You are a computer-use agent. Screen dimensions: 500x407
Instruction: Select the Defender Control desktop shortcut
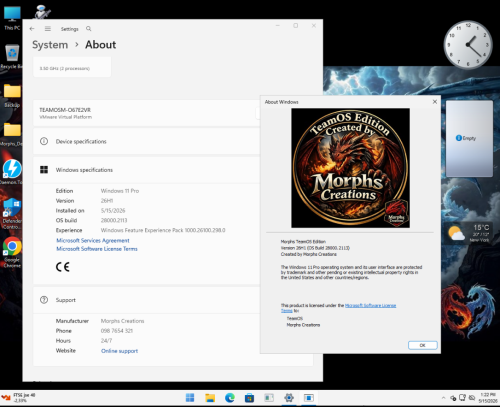tap(12, 213)
